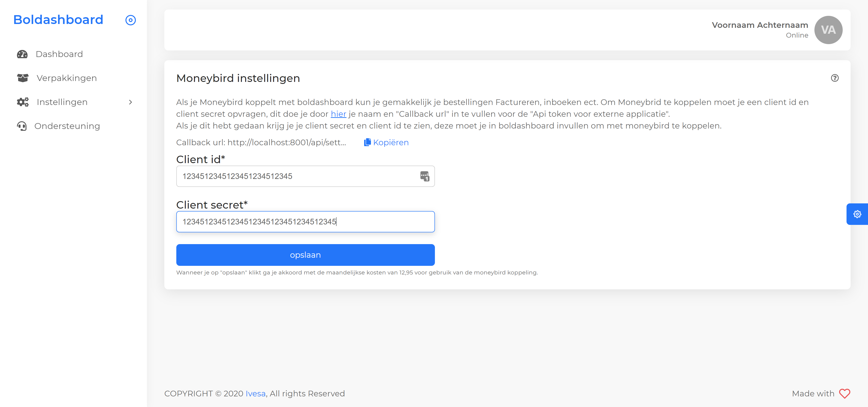The image size is (868, 407).
Task: Open the Verpakkingen menu item
Action: [67, 78]
